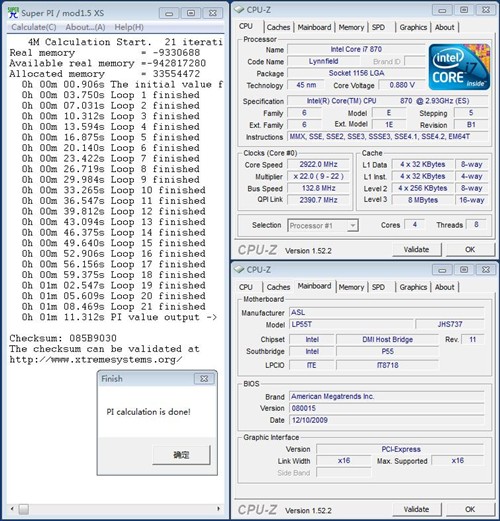Screen dimensions: 500x521
Task: Click the Manufacturer value 'ASL'
Action: [387, 312]
